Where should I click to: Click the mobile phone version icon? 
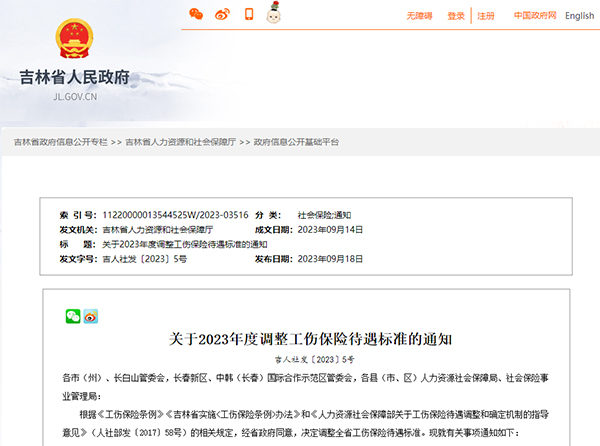pos(249,14)
